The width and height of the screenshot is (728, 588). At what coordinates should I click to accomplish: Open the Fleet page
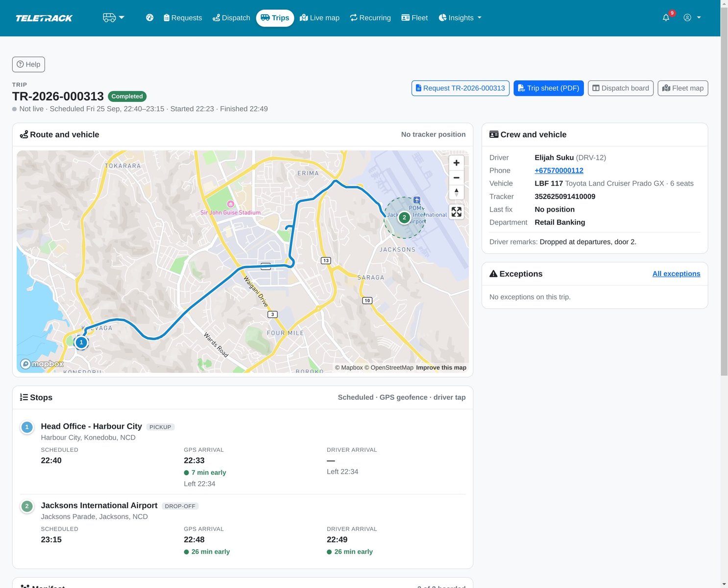(x=414, y=18)
